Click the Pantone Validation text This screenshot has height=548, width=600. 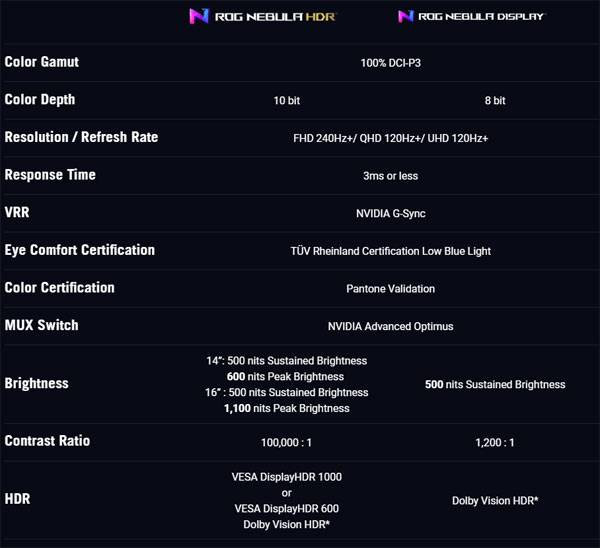[x=390, y=289]
